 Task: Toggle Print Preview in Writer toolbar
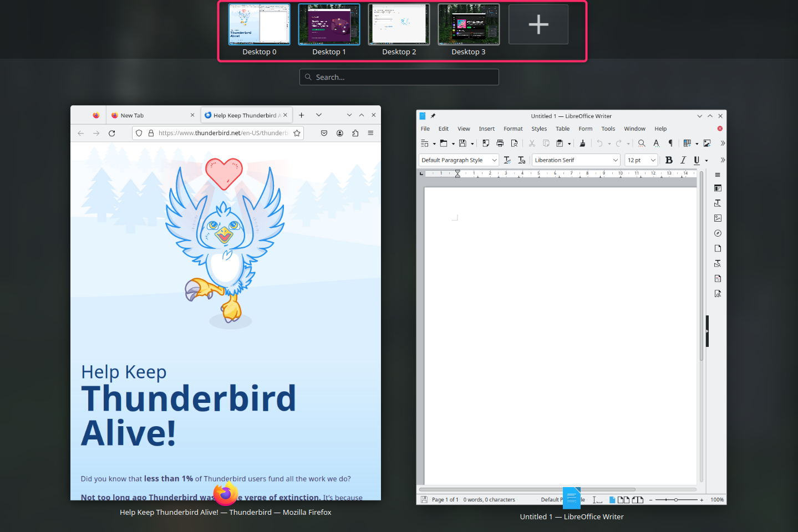coord(514,143)
